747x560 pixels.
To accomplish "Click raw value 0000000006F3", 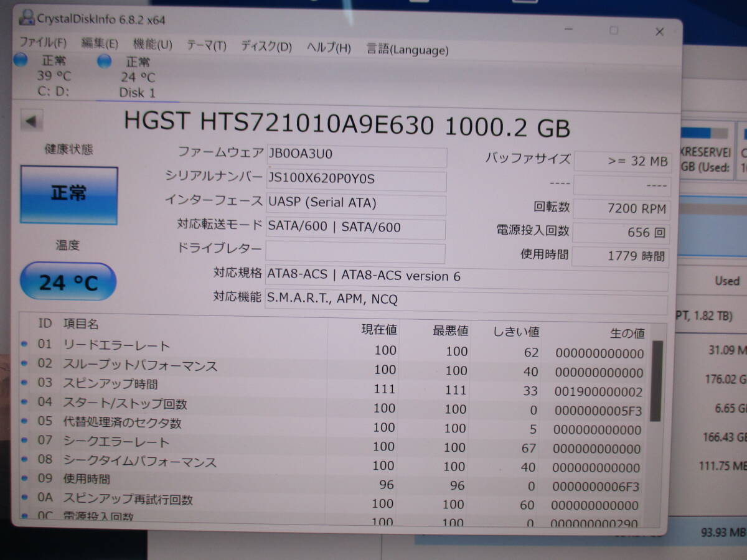I will tap(596, 487).
